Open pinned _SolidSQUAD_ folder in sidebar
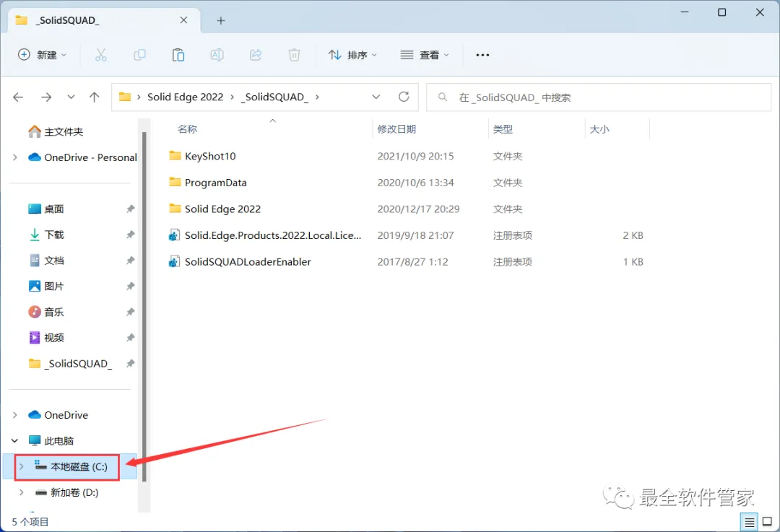The height and width of the screenshot is (532, 780). pos(70,364)
